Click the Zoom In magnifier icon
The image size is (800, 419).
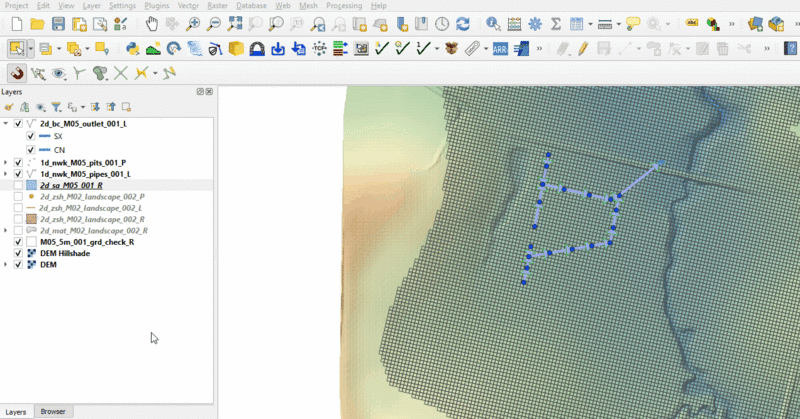[x=193, y=23]
